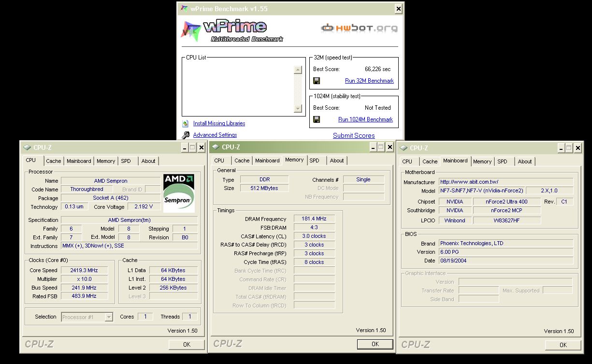Click the Advanced Settings magnifier icon
The width and height of the screenshot is (592, 364).
tap(186, 135)
